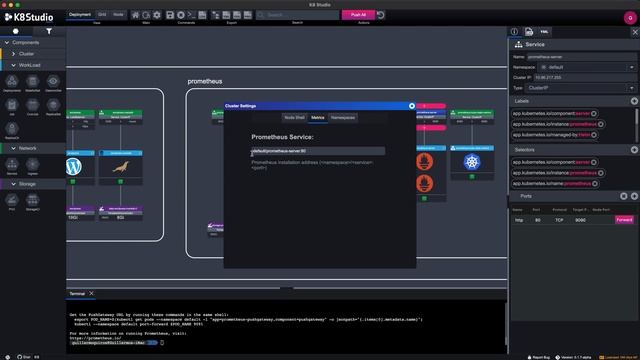Switch to the Node view tab
This screenshot has height=360, width=640.
[x=118, y=15]
